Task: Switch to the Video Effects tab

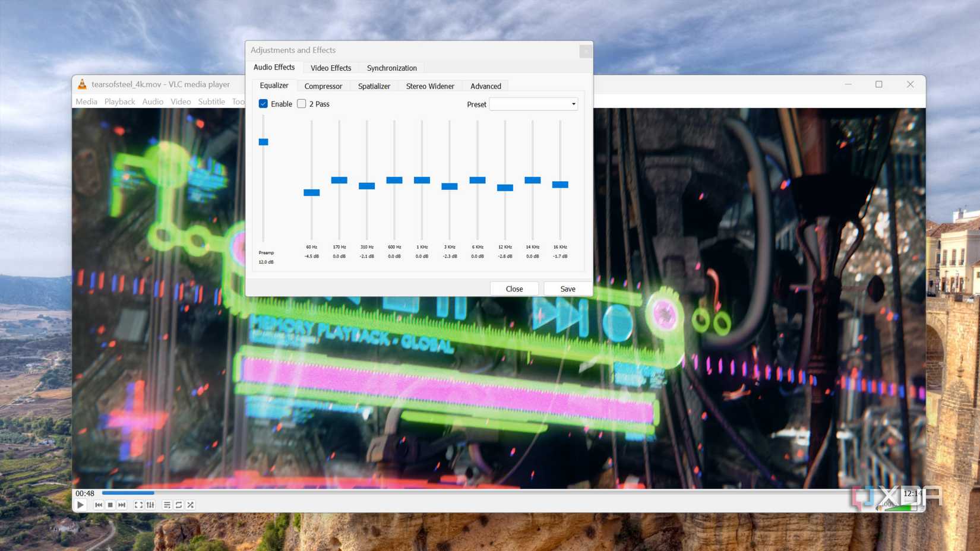Action: click(x=330, y=68)
